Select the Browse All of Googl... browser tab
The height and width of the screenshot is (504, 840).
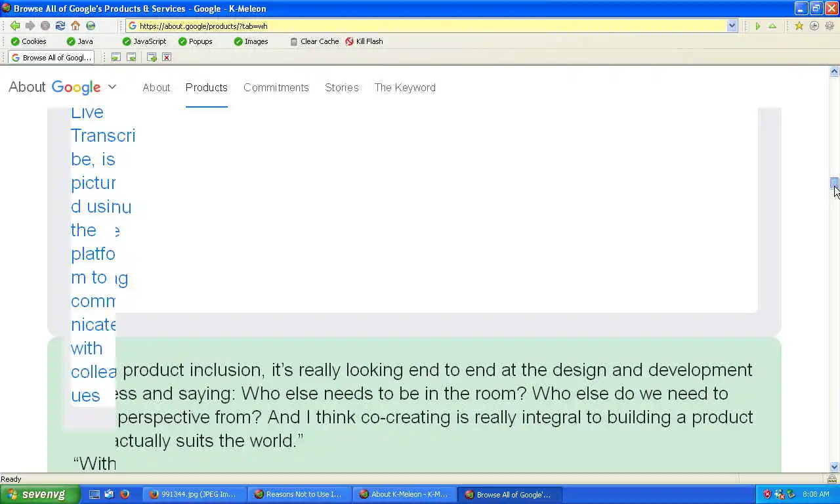[x=51, y=57]
